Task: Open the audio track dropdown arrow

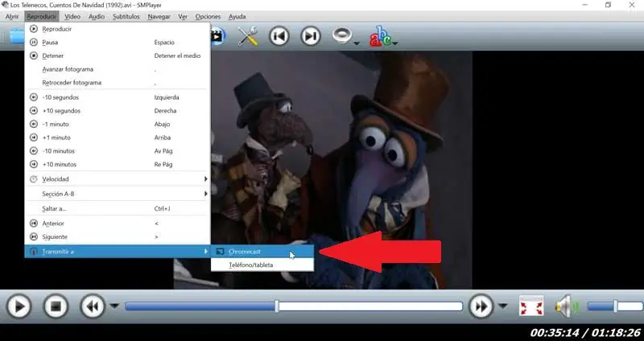Action: pos(357,43)
